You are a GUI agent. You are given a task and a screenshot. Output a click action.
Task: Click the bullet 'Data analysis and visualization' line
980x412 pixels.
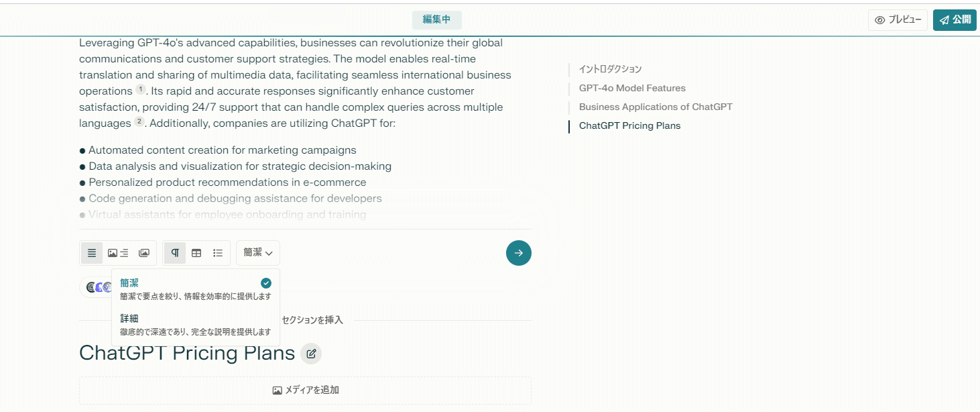coord(235,166)
